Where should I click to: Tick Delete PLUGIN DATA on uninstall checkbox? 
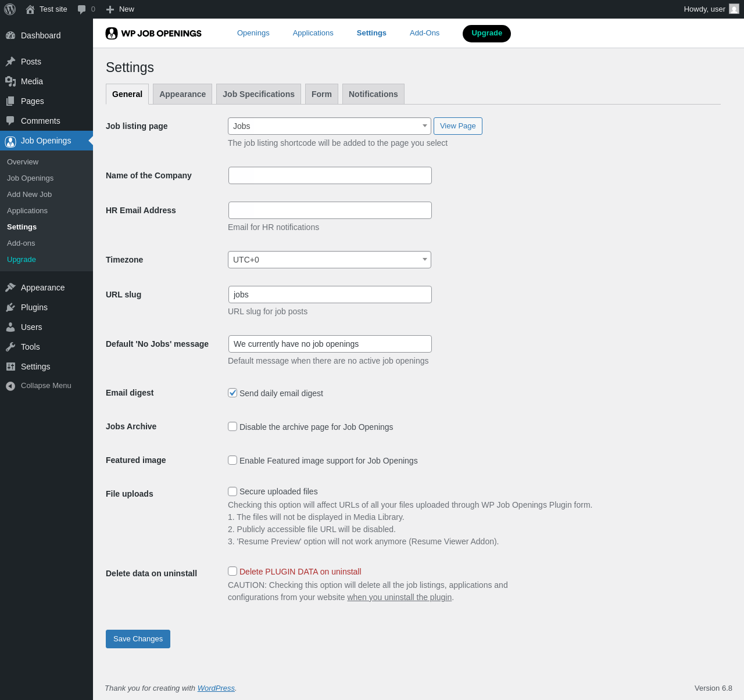(233, 571)
